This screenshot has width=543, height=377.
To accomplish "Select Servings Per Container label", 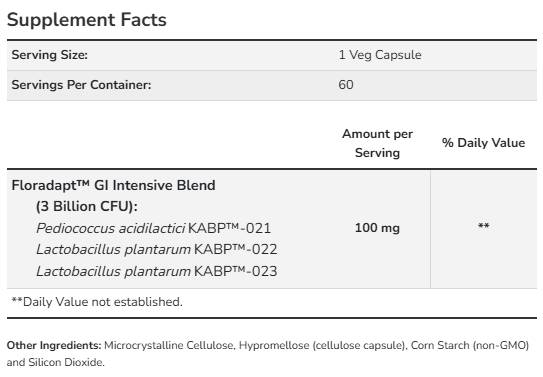I will [81, 85].
